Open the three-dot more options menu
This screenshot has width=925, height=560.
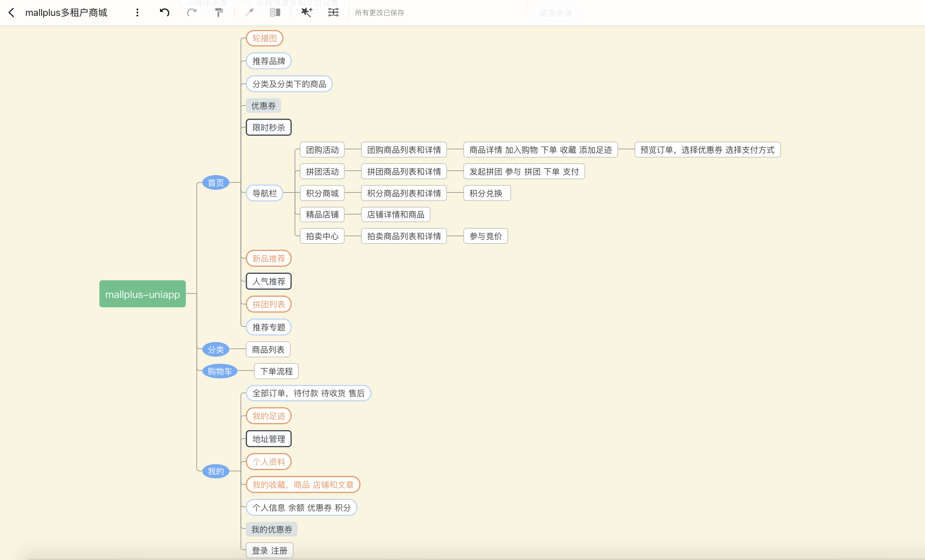[x=137, y=13]
